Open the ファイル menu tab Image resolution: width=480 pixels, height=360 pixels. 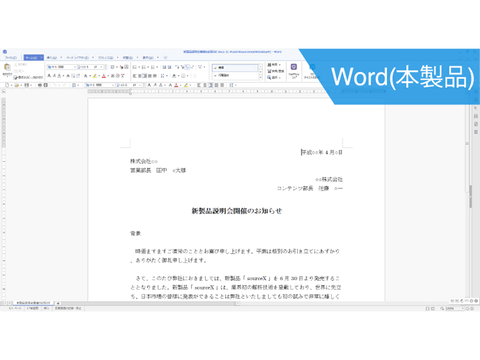click(x=11, y=58)
